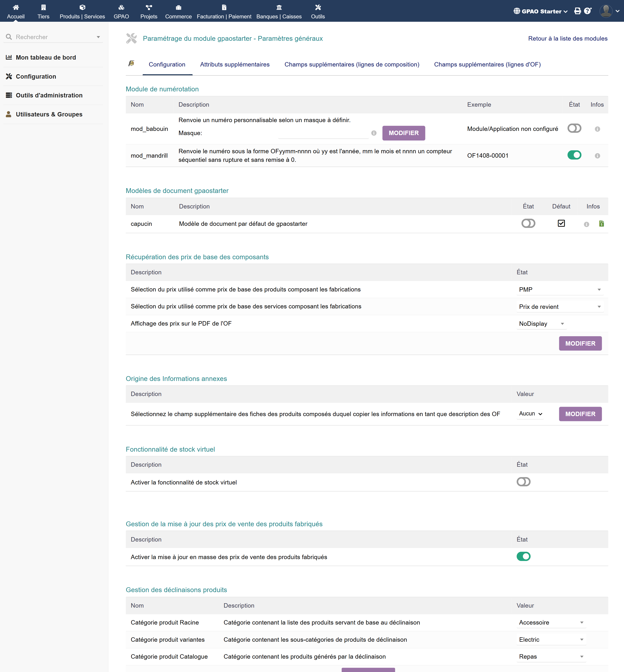The image size is (624, 672).
Task: Disable mass sale price update toggle
Action: point(523,557)
